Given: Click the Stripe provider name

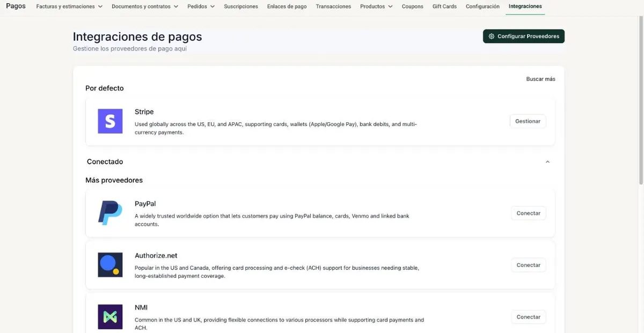Looking at the screenshot, I should point(144,112).
